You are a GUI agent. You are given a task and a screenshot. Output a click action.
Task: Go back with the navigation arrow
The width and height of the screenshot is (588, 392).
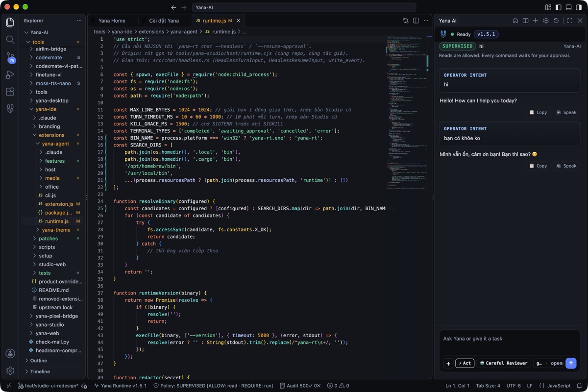173,7
